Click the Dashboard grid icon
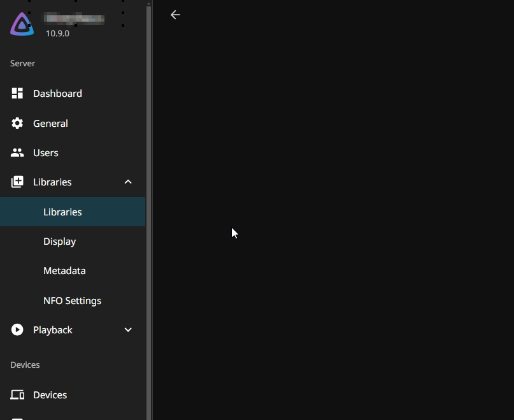The height and width of the screenshot is (420, 514). 17,94
